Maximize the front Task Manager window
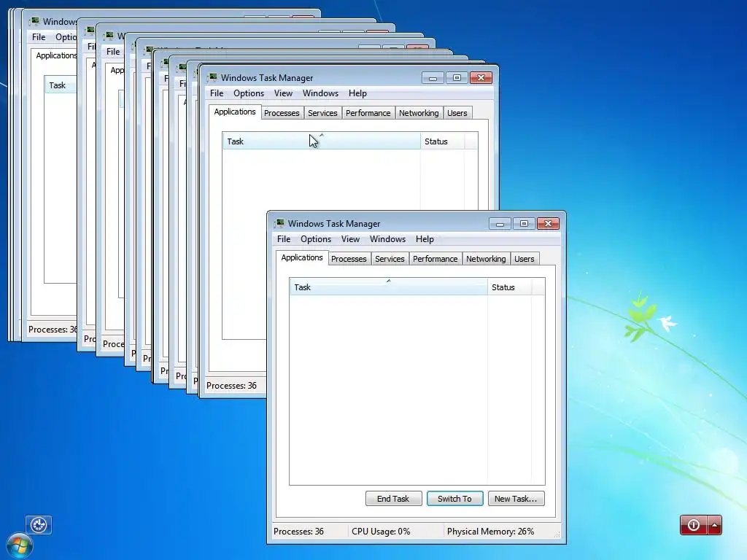This screenshot has width=747, height=560. pos(524,224)
